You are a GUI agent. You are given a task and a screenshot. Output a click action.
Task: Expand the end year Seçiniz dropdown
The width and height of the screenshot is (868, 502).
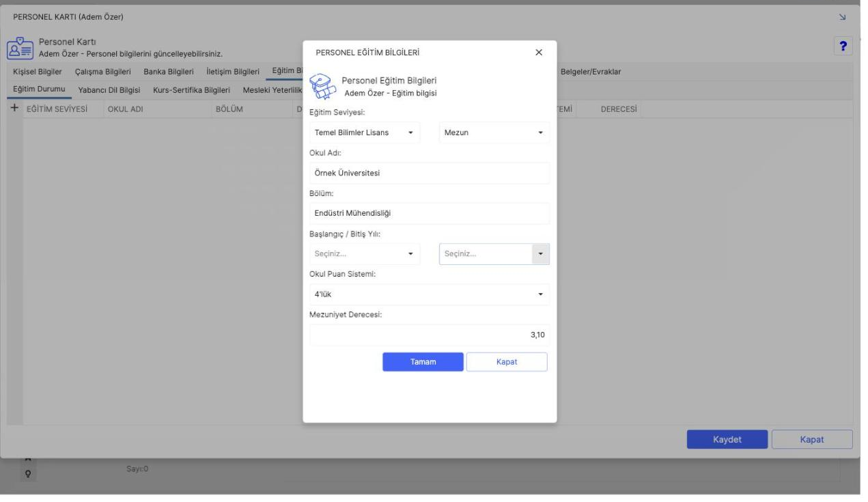point(494,254)
